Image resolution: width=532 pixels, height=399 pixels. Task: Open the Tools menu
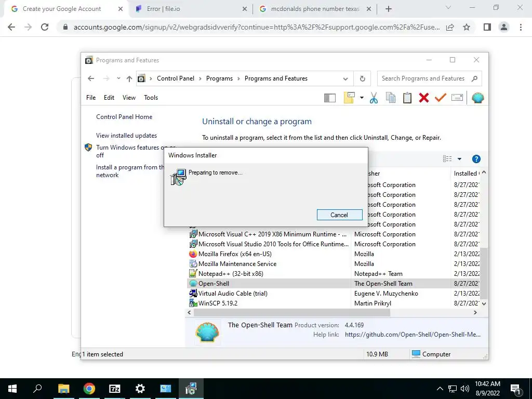151,98
